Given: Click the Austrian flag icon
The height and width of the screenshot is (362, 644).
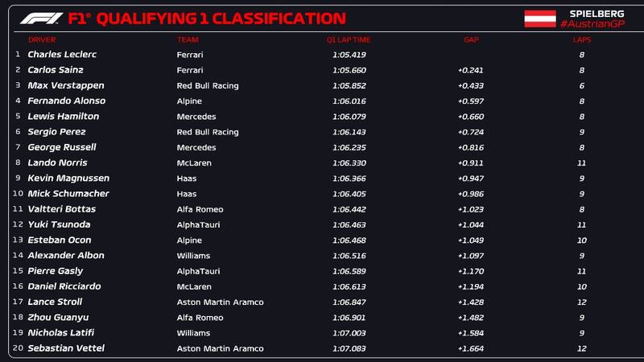Looking at the screenshot, I should pyautogui.click(x=540, y=19).
